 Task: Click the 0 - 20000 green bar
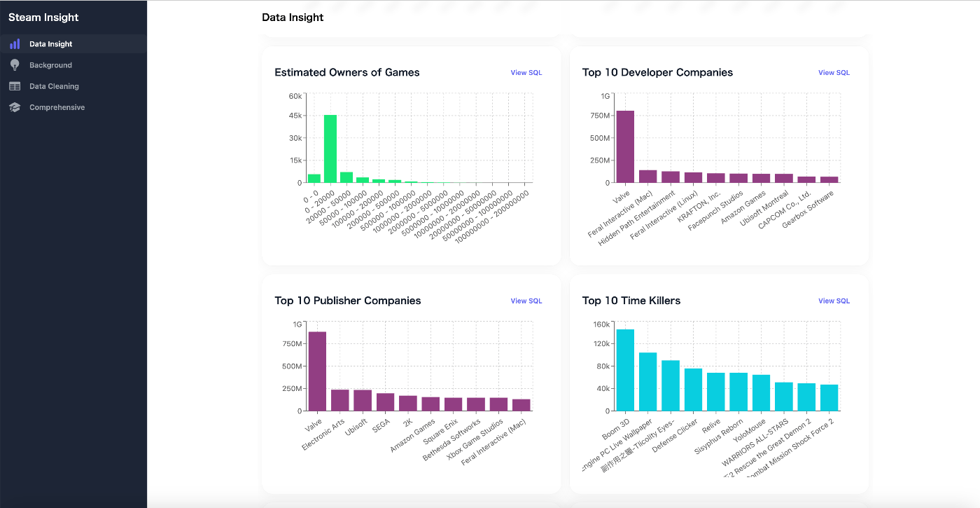pos(330,149)
